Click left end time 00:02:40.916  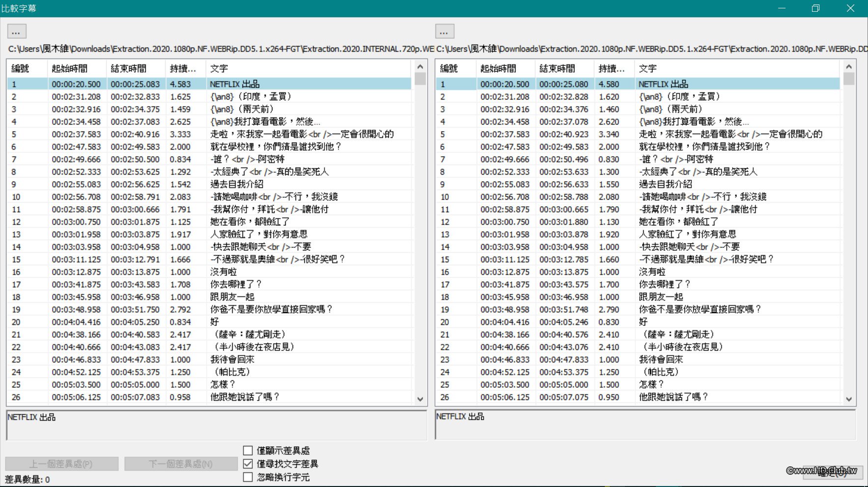tap(135, 134)
